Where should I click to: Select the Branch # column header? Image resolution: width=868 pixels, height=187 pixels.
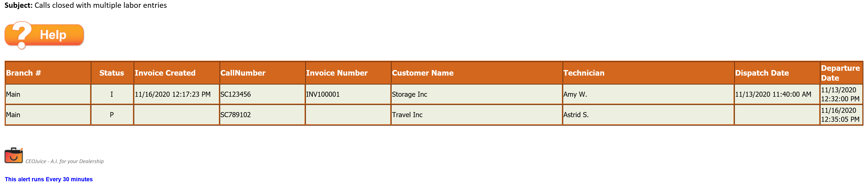[48, 73]
